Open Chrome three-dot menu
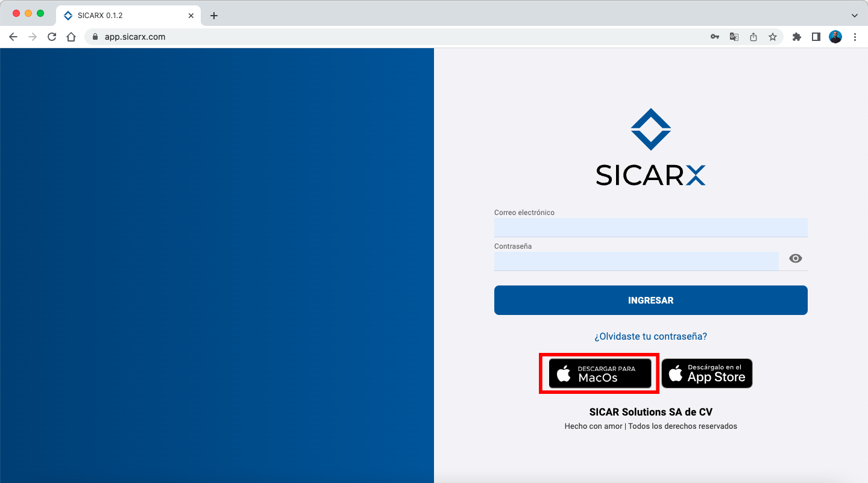Image resolution: width=868 pixels, height=483 pixels. (855, 37)
